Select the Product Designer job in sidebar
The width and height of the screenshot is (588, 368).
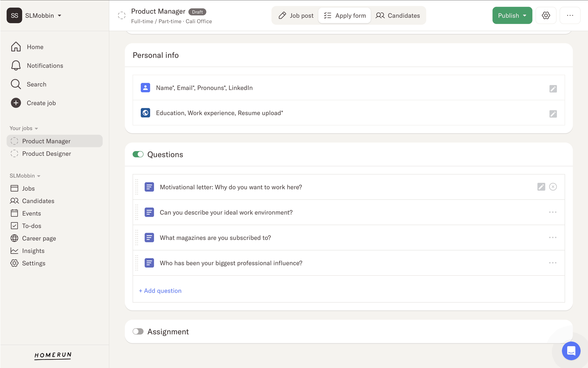point(55,154)
